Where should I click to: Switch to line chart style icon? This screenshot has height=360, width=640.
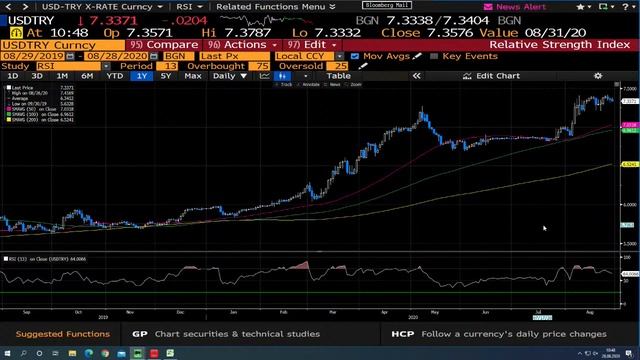[x=264, y=76]
